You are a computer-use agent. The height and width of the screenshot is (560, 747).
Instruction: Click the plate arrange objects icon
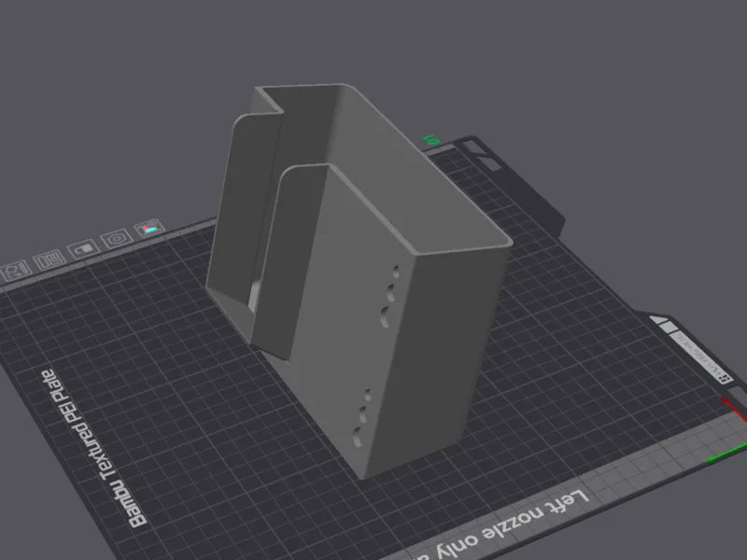[x=50, y=259]
